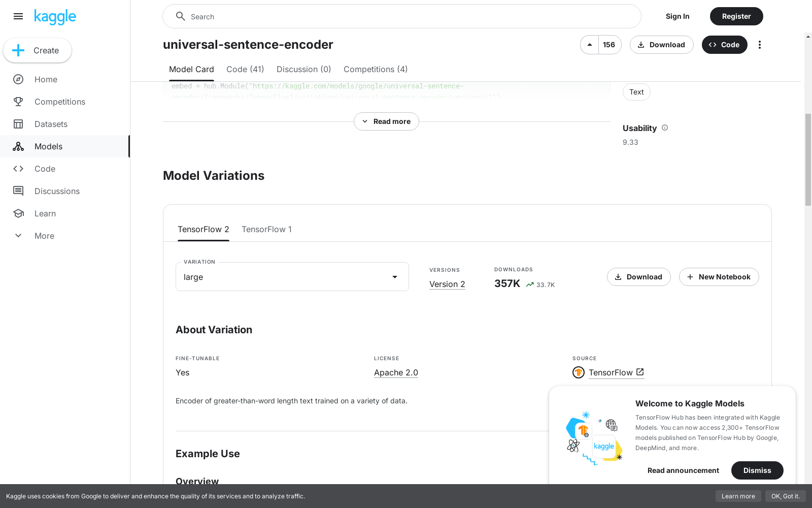Click the downloads trend arrow icon
The width and height of the screenshot is (812, 508).
click(x=530, y=284)
